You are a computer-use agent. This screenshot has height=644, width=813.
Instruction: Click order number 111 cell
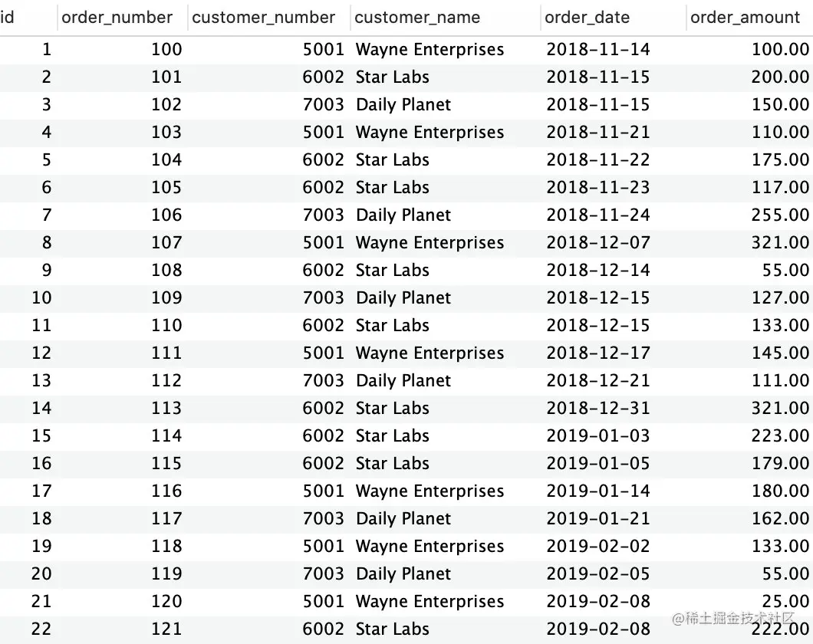[x=166, y=353]
